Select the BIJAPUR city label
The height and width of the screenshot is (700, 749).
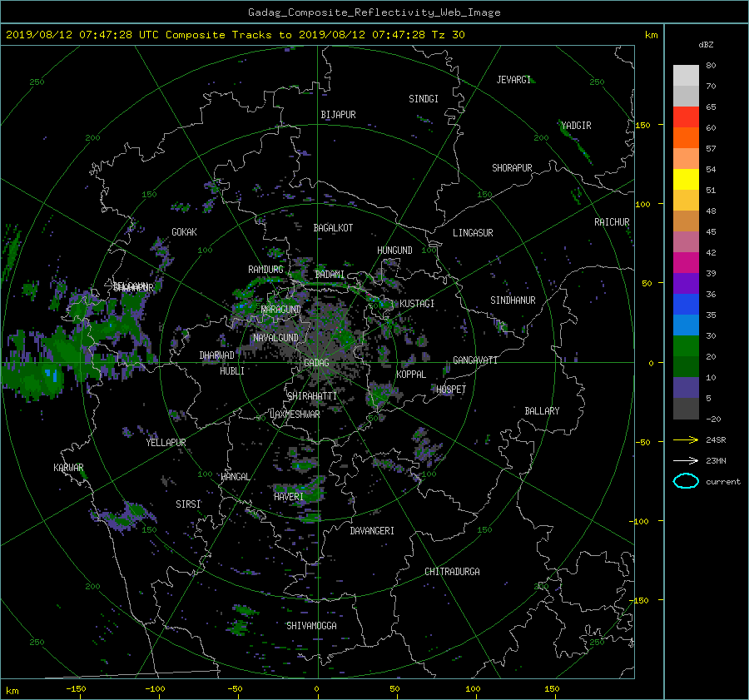[x=338, y=115]
